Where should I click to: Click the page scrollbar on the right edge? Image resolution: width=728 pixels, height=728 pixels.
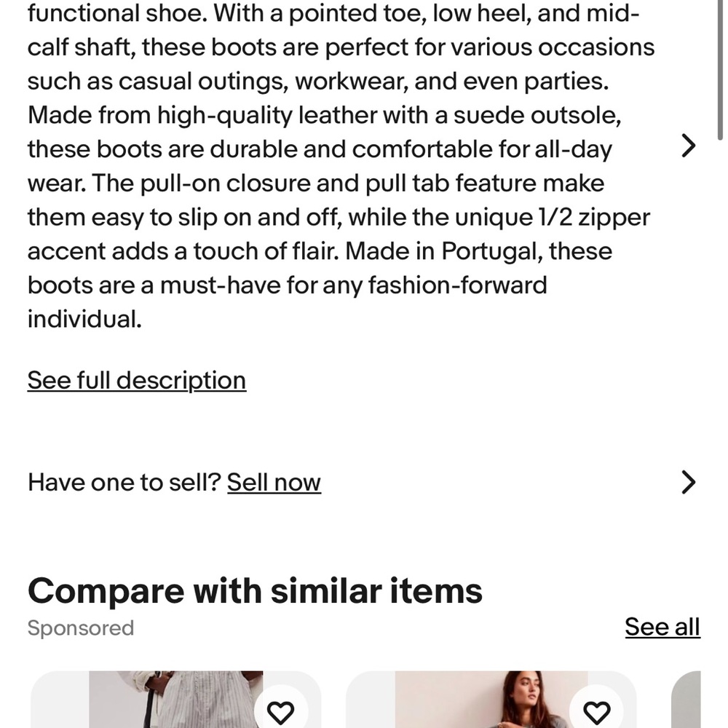pos(720,70)
